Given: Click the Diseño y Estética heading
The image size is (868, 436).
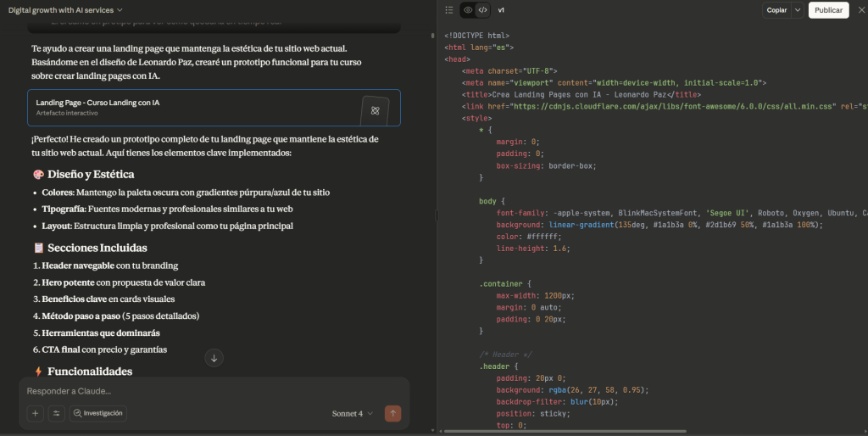Looking at the screenshot, I should point(84,175).
